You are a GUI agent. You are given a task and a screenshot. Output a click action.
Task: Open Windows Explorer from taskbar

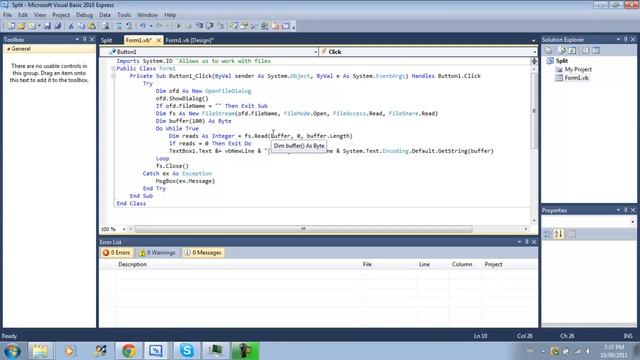coord(40,351)
